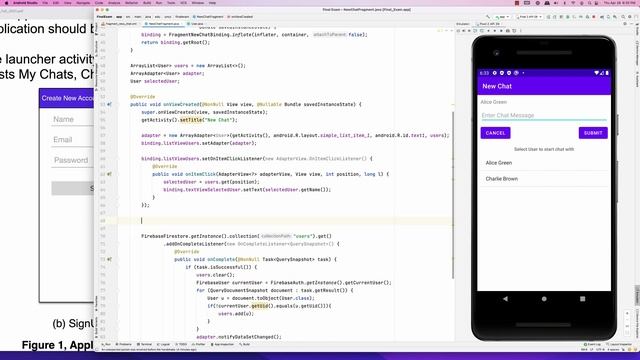Click emulator toolbar Home circle icon
Image resolution: width=640 pixels, height=360 pixels.
coord(495,31)
